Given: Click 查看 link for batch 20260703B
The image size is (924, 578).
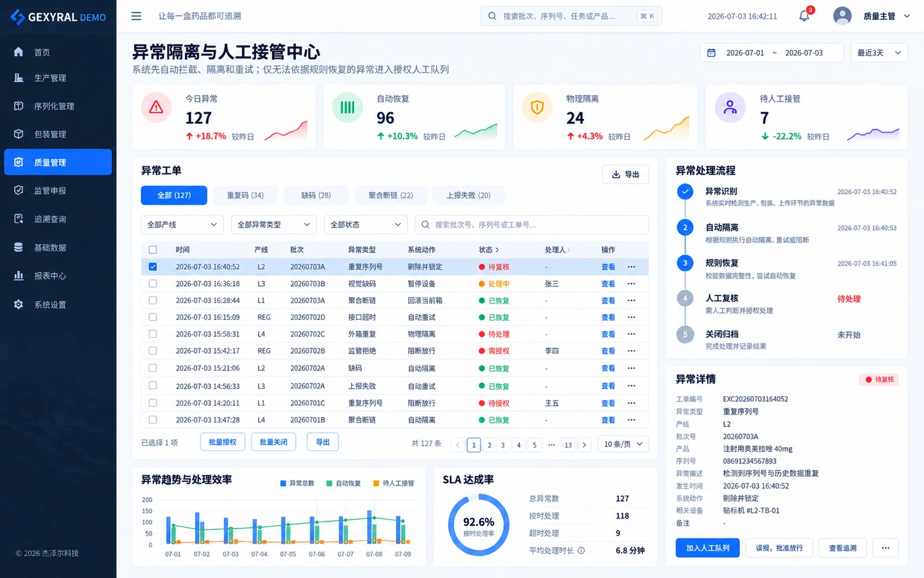Looking at the screenshot, I should coord(608,283).
